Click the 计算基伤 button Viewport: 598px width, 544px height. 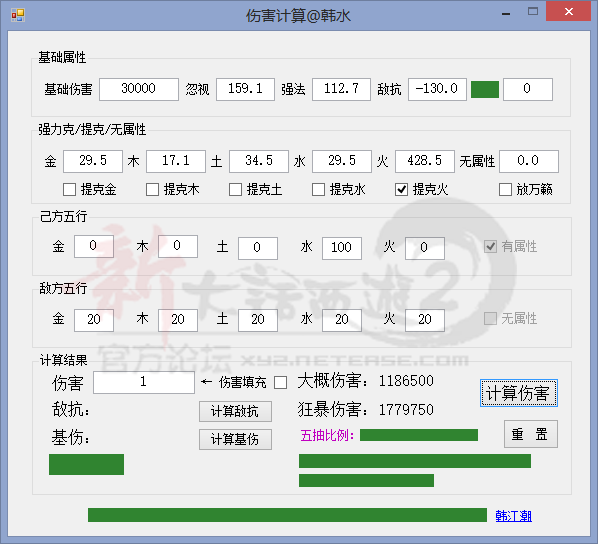tap(235, 439)
